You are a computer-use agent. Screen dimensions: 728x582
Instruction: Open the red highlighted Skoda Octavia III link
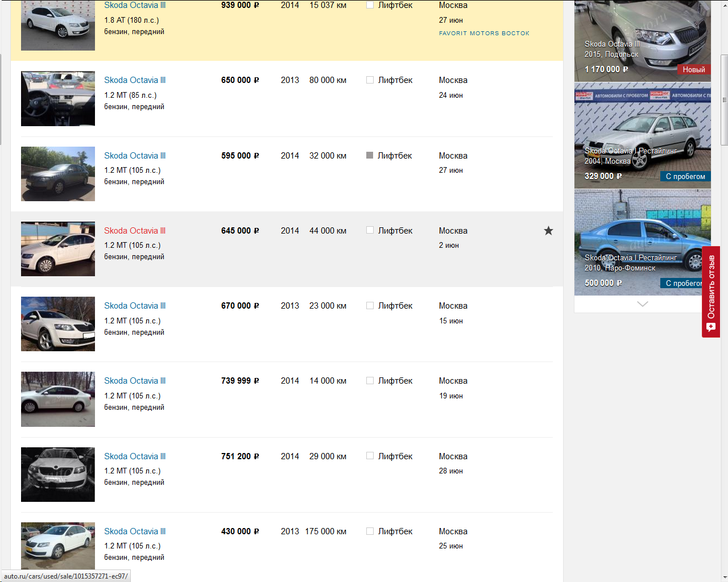135,230
